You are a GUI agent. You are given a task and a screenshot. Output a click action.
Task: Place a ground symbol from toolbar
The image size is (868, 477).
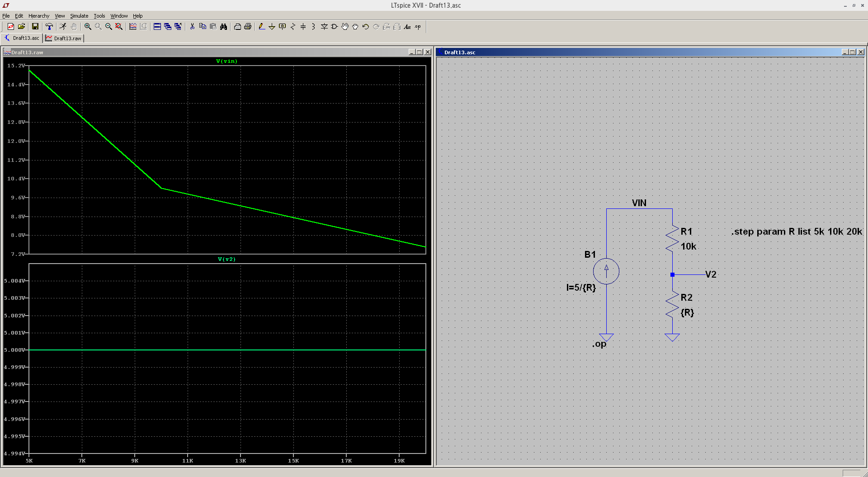[272, 27]
